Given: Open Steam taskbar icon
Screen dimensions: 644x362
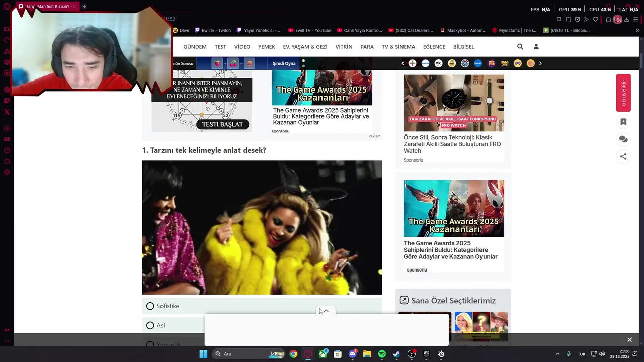Looking at the screenshot, I should (396, 354).
